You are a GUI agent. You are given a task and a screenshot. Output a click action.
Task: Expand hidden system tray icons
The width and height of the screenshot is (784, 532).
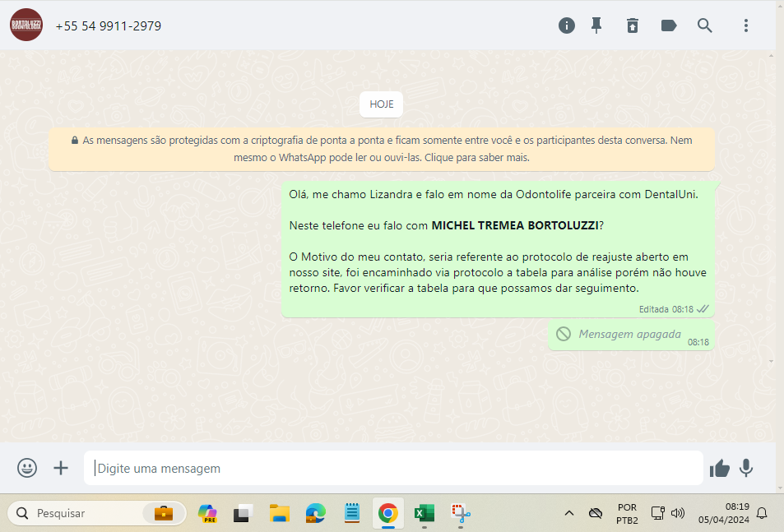[568, 514]
